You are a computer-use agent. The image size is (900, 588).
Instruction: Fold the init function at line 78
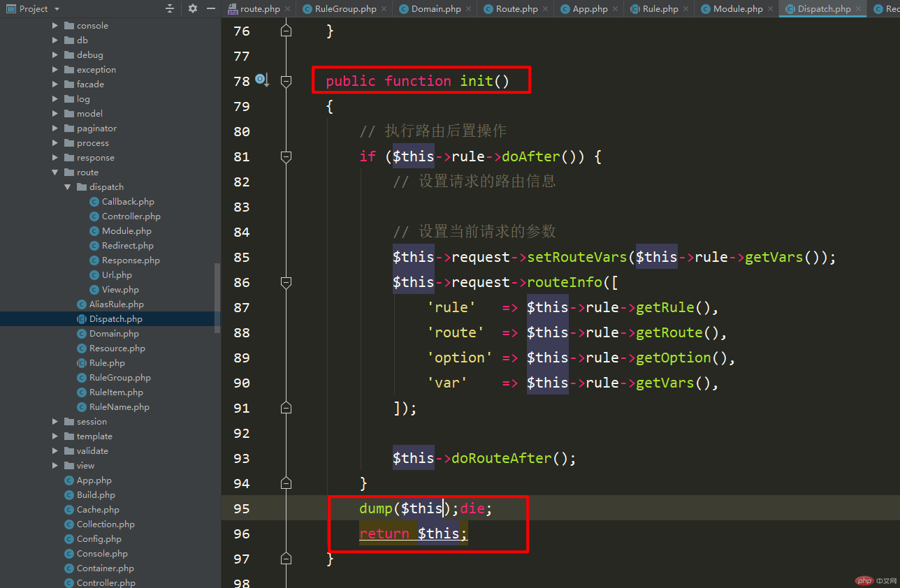[x=286, y=81]
